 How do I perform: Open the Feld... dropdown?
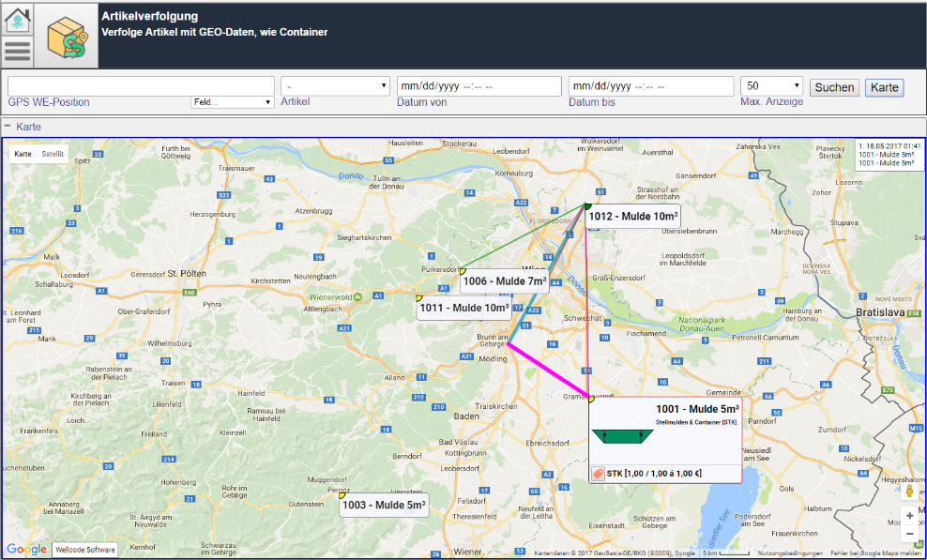point(233,102)
